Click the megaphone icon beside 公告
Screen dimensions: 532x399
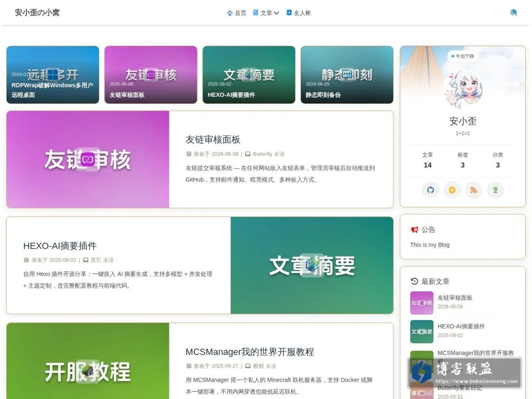click(x=415, y=230)
